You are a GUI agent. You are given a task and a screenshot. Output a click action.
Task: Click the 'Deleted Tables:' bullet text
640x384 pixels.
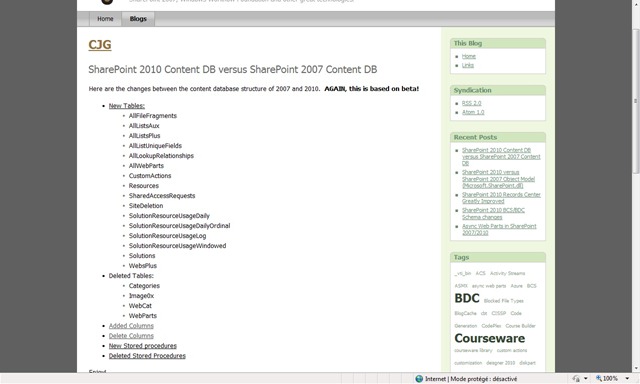131,276
